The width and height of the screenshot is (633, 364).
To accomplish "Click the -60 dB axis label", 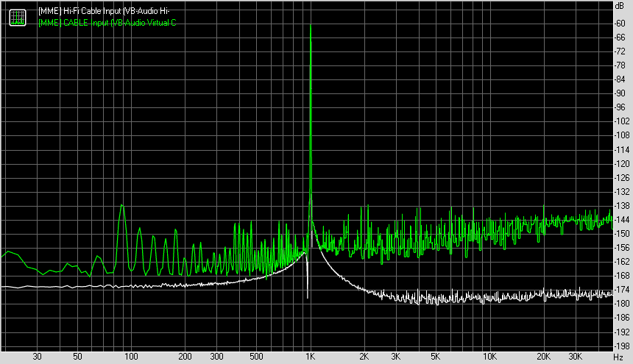I will tap(620, 24).
